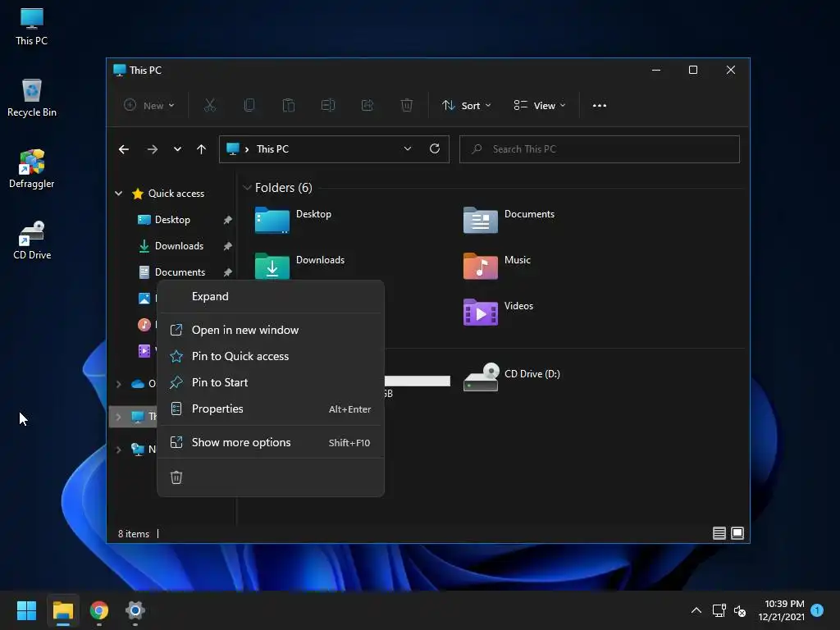The width and height of the screenshot is (840, 630).
Task: Choose Expand in the context menu
Action: [x=271, y=297]
